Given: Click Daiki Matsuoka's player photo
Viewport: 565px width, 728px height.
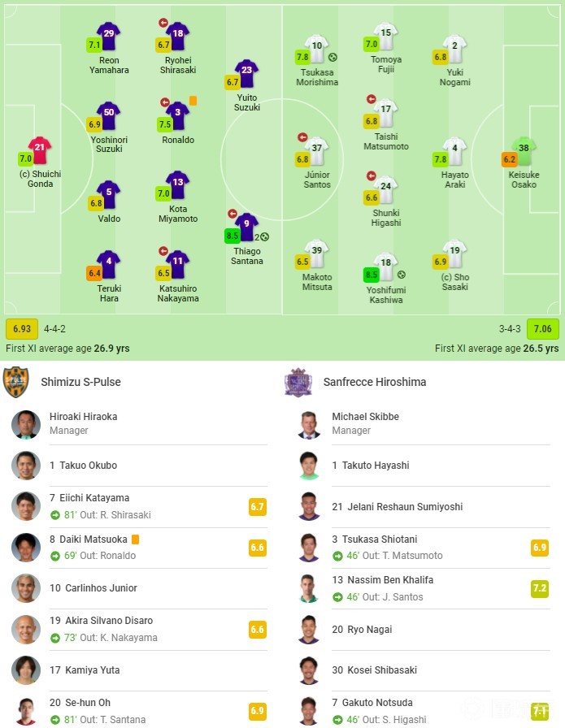Looking at the screenshot, I should (x=26, y=547).
